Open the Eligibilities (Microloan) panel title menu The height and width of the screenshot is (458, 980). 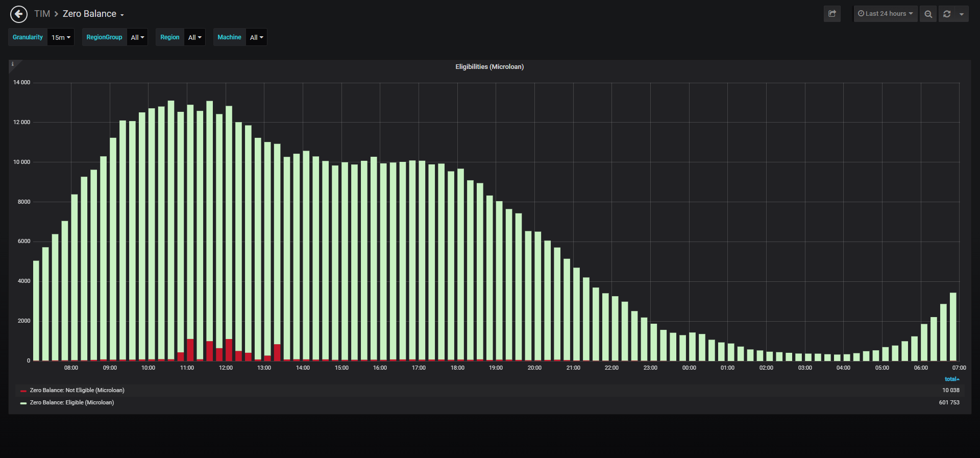[489, 67]
